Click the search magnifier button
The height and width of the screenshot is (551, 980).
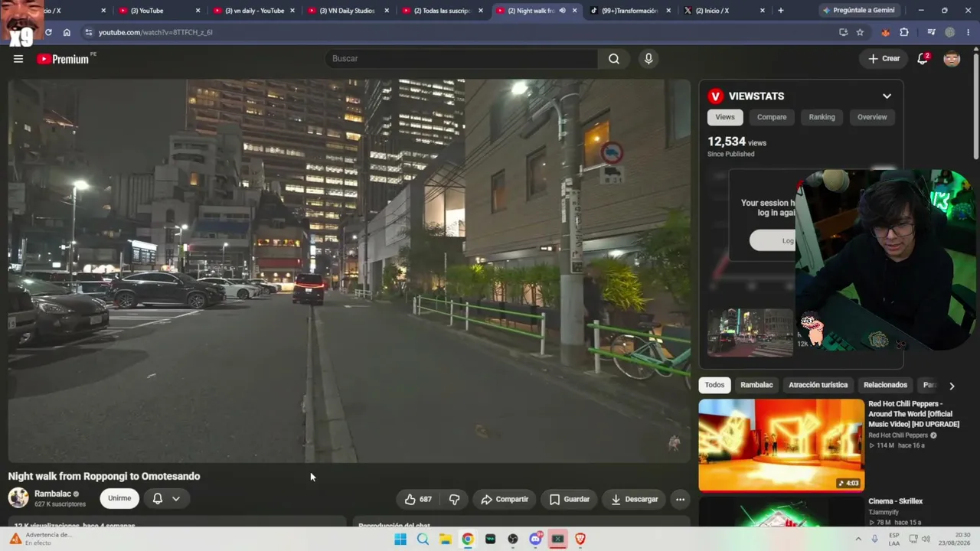coord(614,59)
